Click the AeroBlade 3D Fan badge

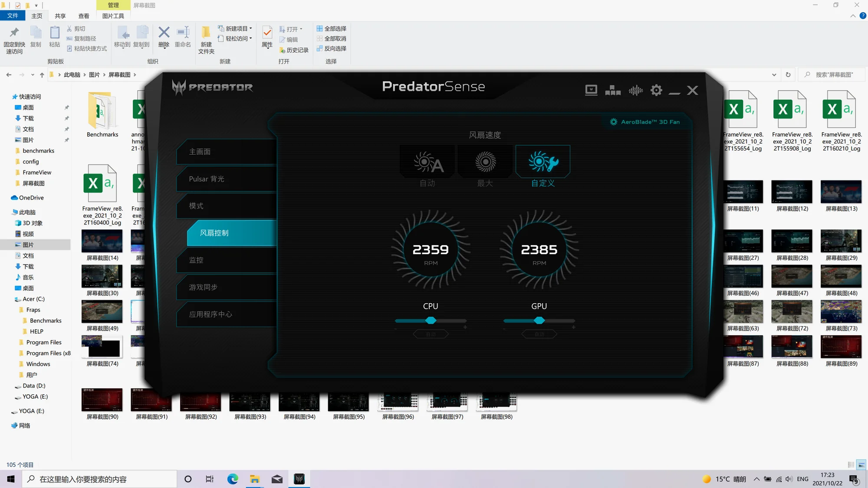point(645,122)
